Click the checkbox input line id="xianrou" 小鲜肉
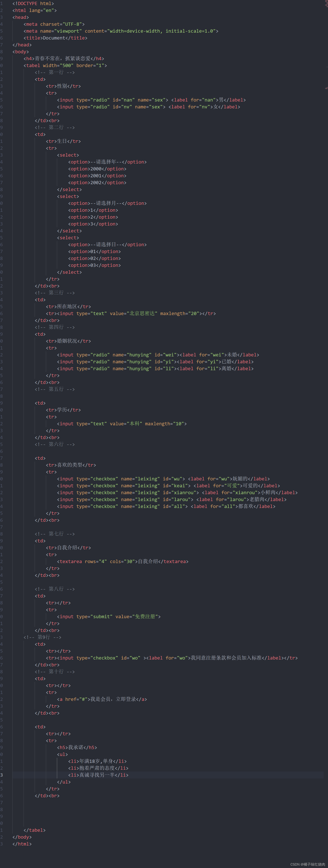 tap(177, 493)
